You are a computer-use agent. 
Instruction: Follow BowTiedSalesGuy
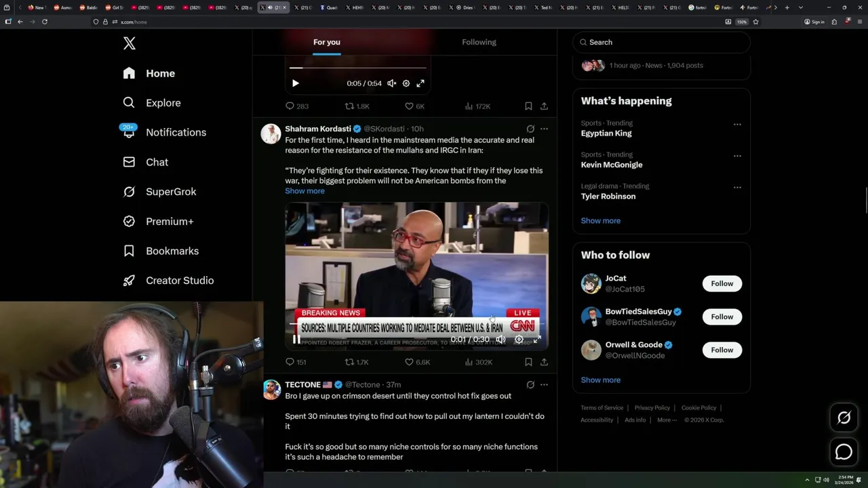pos(722,317)
